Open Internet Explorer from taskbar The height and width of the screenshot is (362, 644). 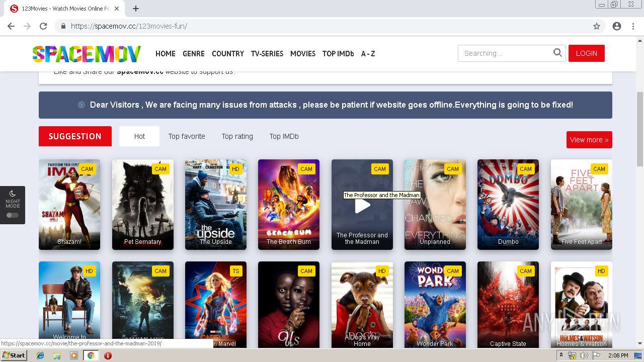40,355
